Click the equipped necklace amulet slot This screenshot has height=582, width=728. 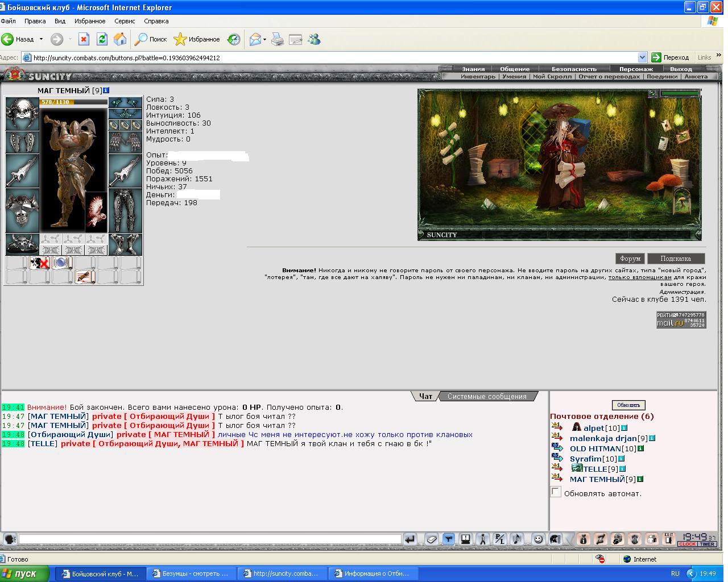[x=125, y=114]
